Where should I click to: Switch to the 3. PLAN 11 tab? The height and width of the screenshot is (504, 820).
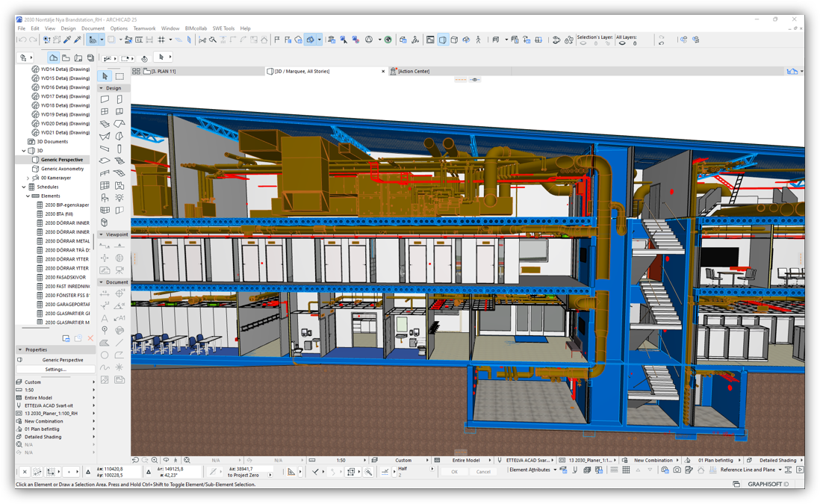(x=163, y=72)
